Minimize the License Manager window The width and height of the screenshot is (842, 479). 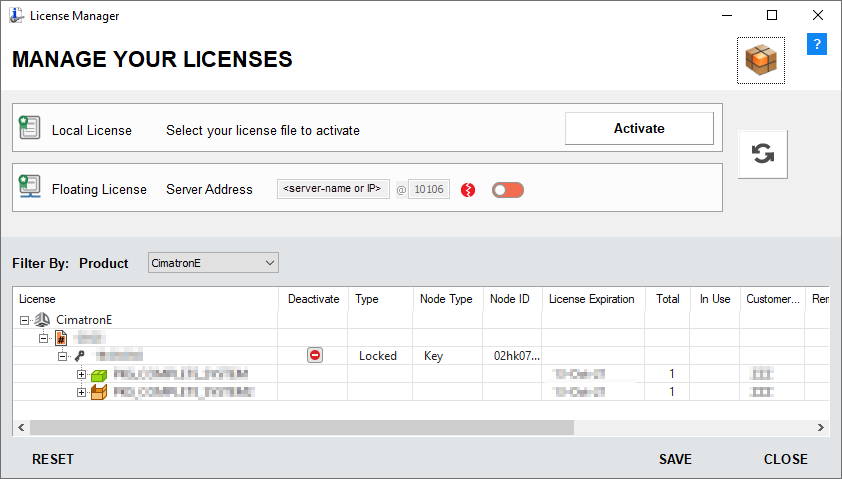click(x=727, y=15)
